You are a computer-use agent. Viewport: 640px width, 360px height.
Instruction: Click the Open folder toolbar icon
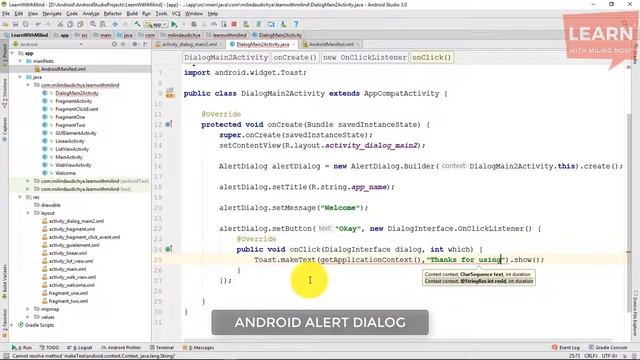click(6, 24)
